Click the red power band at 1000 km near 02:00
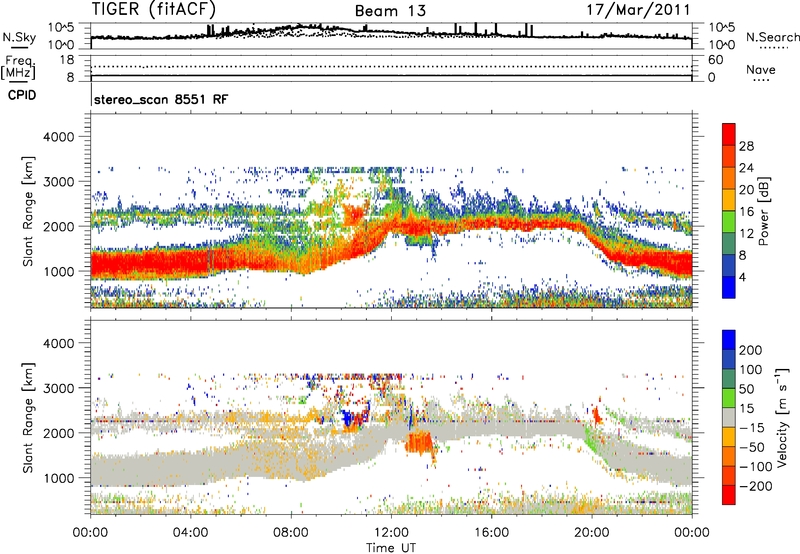 [140, 265]
